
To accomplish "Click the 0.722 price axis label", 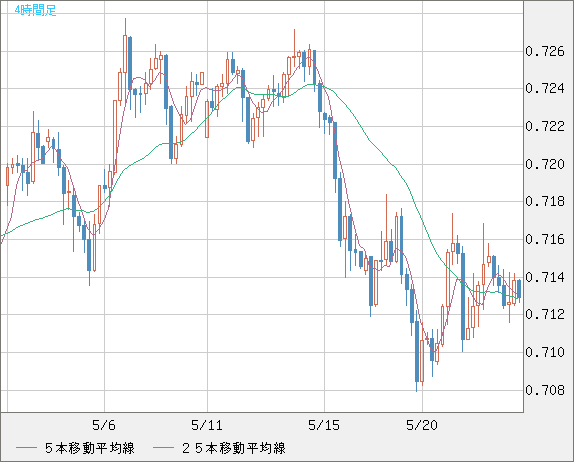I will tap(545, 127).
